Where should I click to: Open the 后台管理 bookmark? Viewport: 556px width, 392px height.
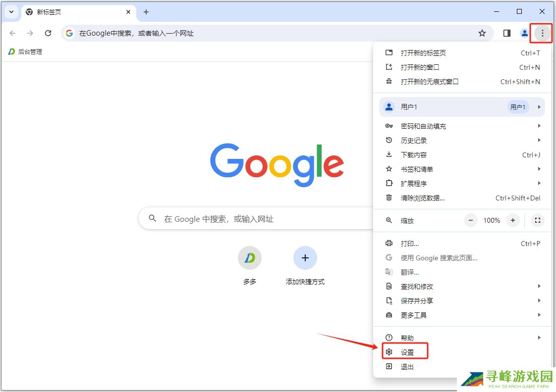click(26, 51)
